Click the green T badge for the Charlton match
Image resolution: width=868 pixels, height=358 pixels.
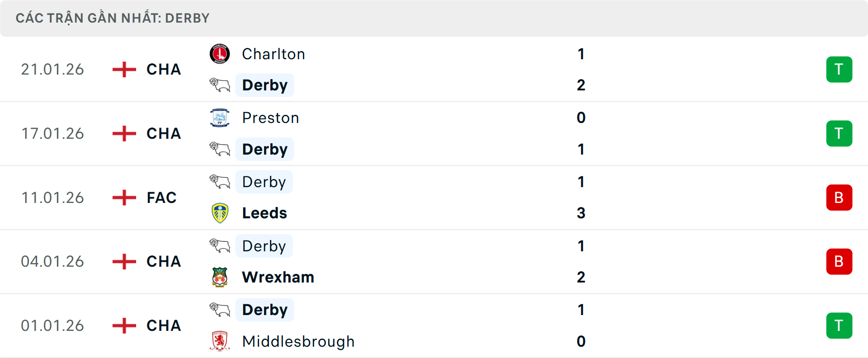(839, 69)
